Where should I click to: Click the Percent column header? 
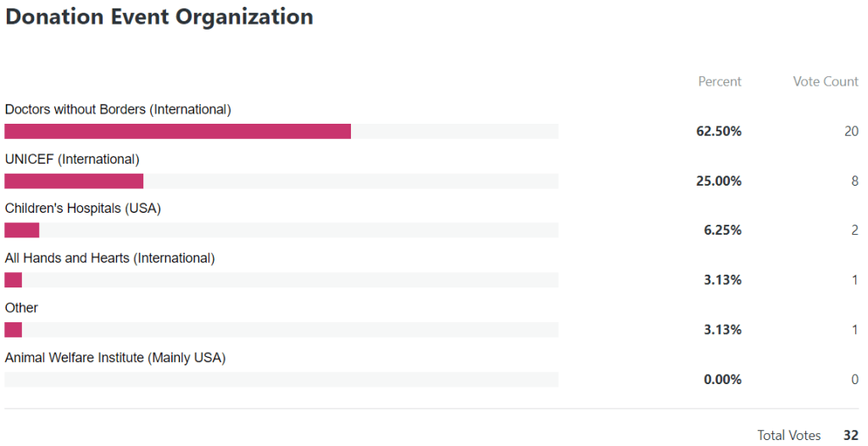[720, 81]
